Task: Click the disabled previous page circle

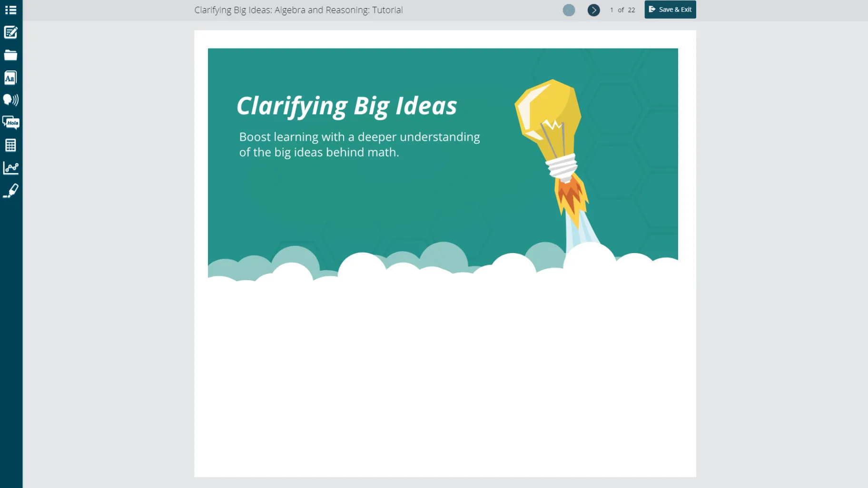Action: click(x=569, y=10)
